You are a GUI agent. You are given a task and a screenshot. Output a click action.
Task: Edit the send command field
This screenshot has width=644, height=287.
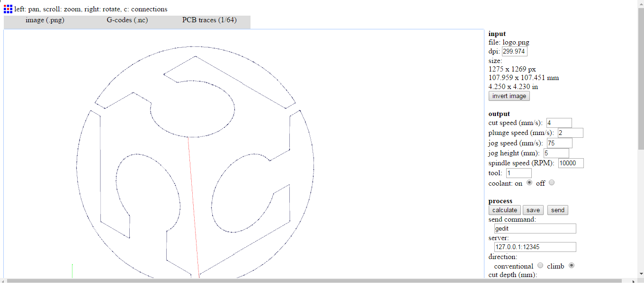click(x=535, y=228)
